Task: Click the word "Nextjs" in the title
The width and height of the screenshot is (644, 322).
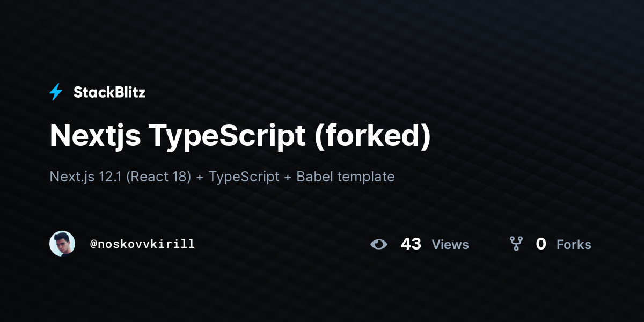Action: pyautogui.click(x=96, y=136)
